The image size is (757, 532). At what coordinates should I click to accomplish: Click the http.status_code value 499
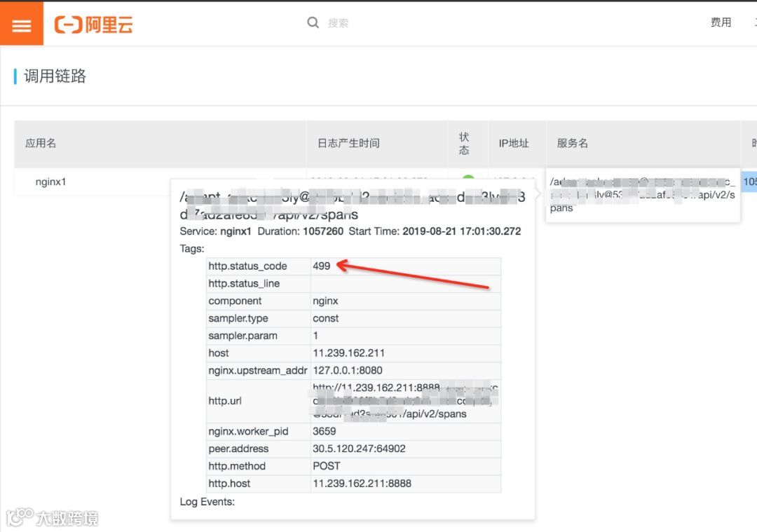321,266
